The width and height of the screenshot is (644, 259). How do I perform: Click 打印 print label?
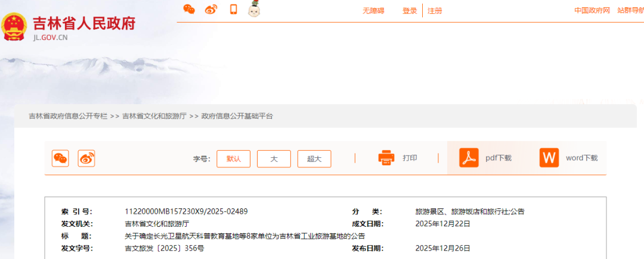[x=410, y=158]
